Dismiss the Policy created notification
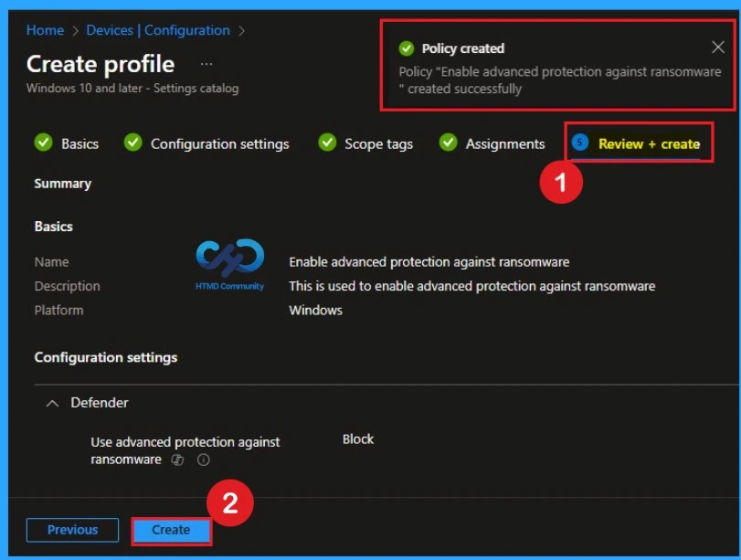The height and width of the screenshot is (560, 741). point(718,48)
